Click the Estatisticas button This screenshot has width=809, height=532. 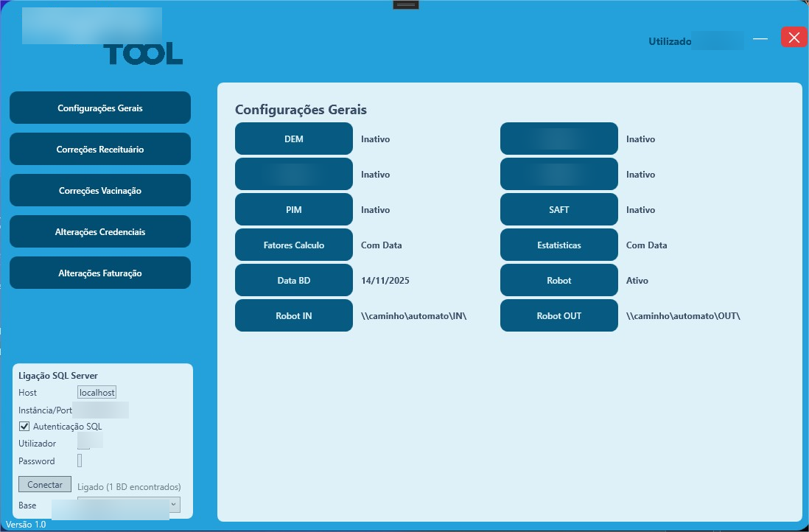558,245
